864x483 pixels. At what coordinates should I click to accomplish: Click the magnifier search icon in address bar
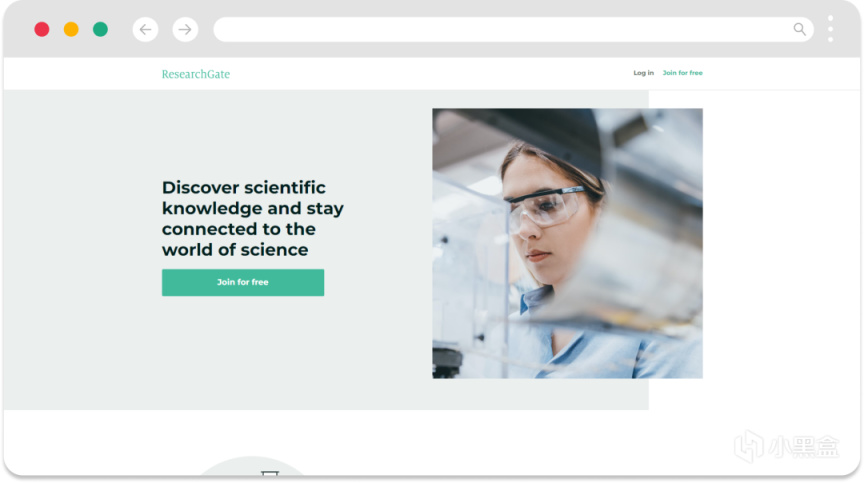pyautogui.click(x=800, y=29)
